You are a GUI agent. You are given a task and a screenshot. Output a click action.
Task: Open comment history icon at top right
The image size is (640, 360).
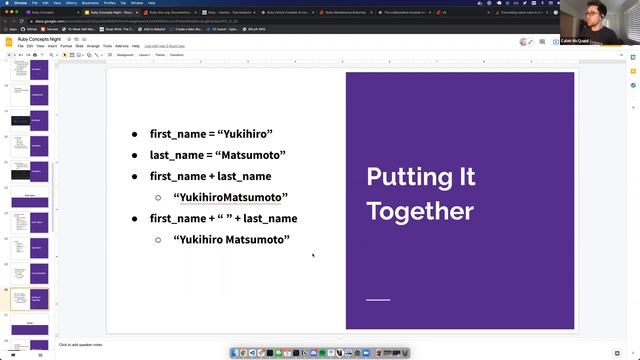pos(542,42)
